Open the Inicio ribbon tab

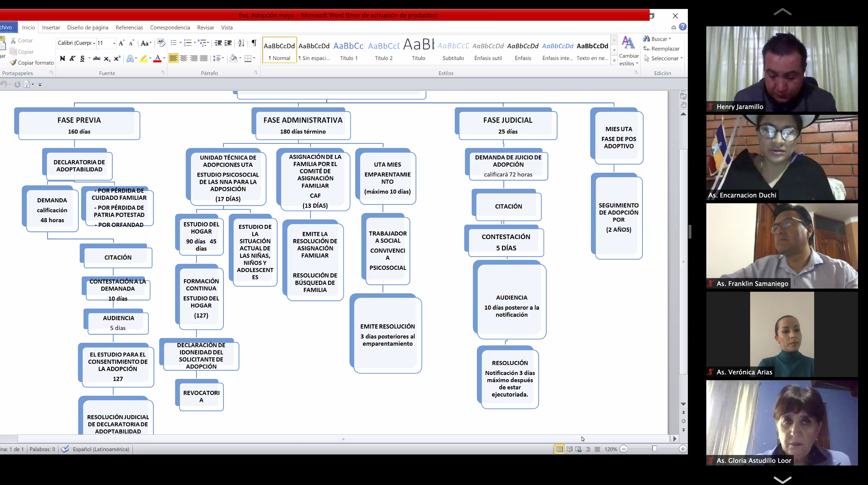28,28
